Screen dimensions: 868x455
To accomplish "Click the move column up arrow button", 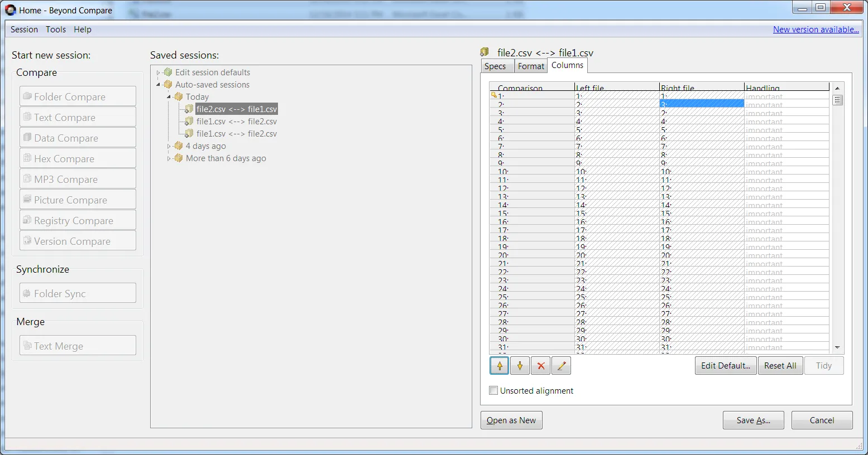I will pyautogui.click(x=500, y=366).
